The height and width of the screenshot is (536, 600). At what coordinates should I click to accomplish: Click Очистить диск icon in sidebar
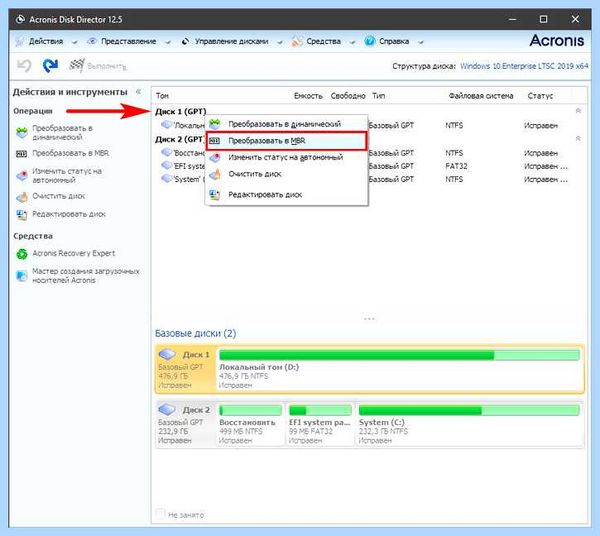click(x=22, y=197)
